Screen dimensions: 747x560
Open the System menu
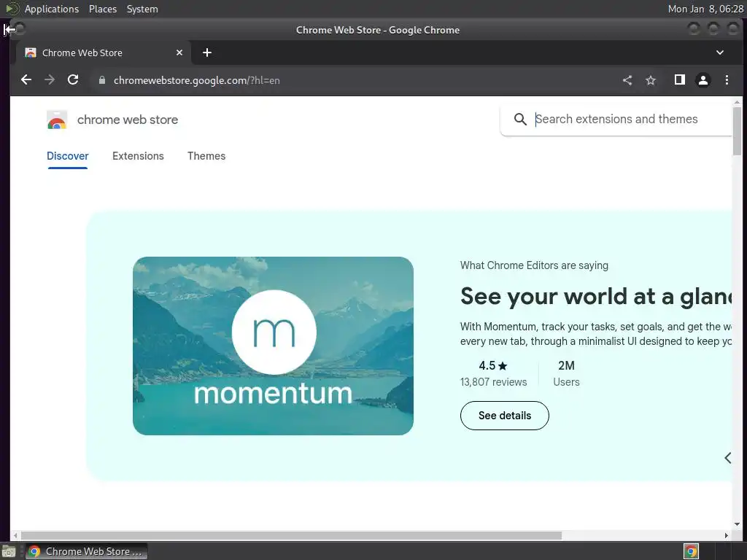coord(142,9)
